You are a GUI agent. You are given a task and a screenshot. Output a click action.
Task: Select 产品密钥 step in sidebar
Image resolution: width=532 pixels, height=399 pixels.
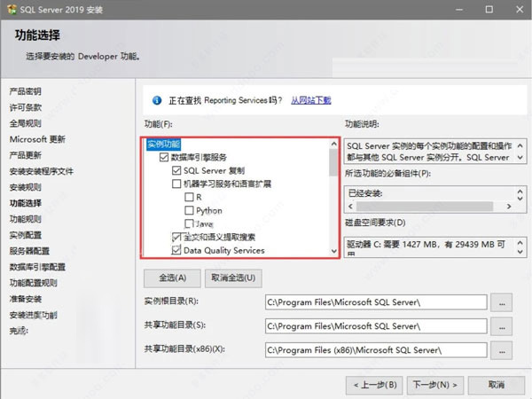[26, 91]
